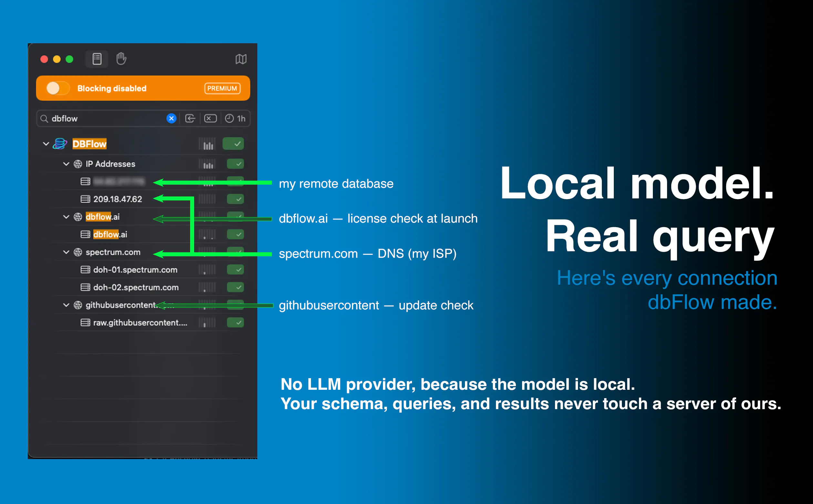Click the traffic activity bars for IP Addresses
Screen dimensions: 813x504
point(207,164)
